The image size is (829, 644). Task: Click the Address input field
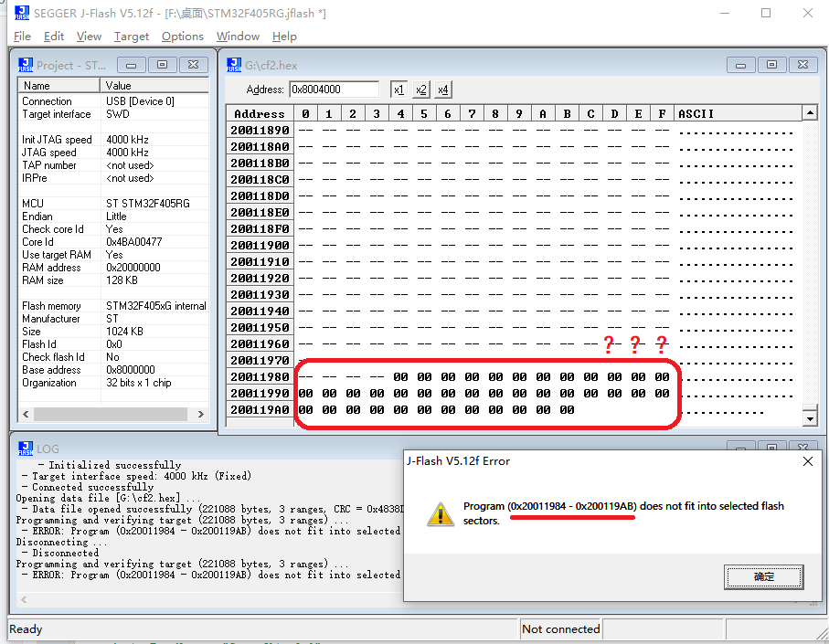coord(334,90)
